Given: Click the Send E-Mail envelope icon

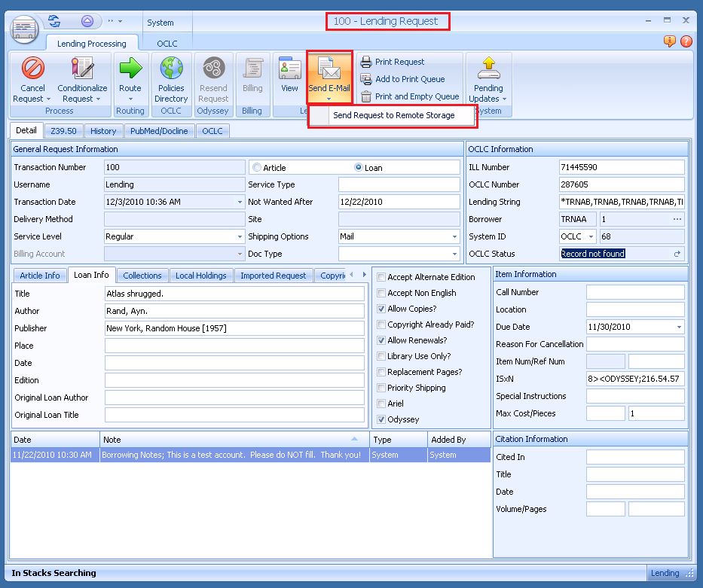Looking at the screenshot, I should [329, 70].
